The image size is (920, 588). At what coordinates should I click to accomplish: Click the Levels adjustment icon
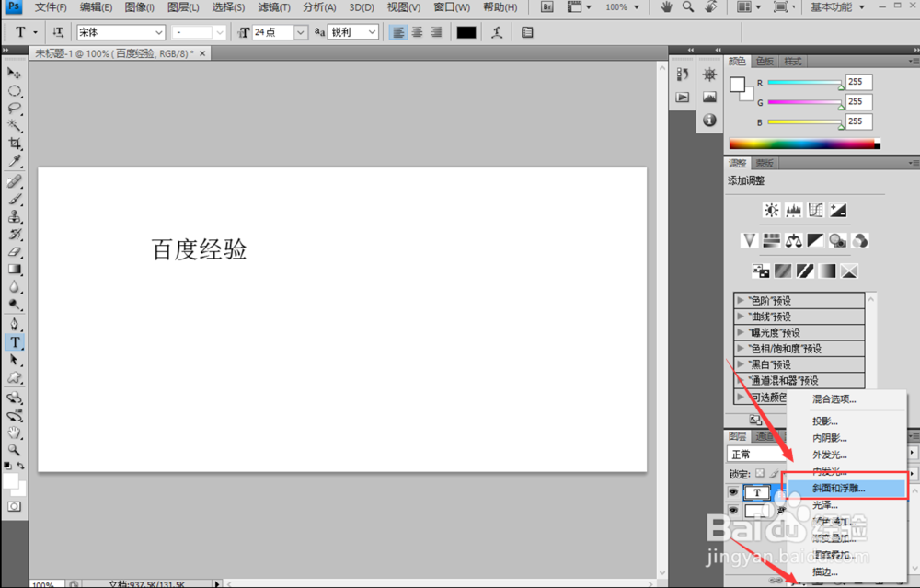click(792, 210)
